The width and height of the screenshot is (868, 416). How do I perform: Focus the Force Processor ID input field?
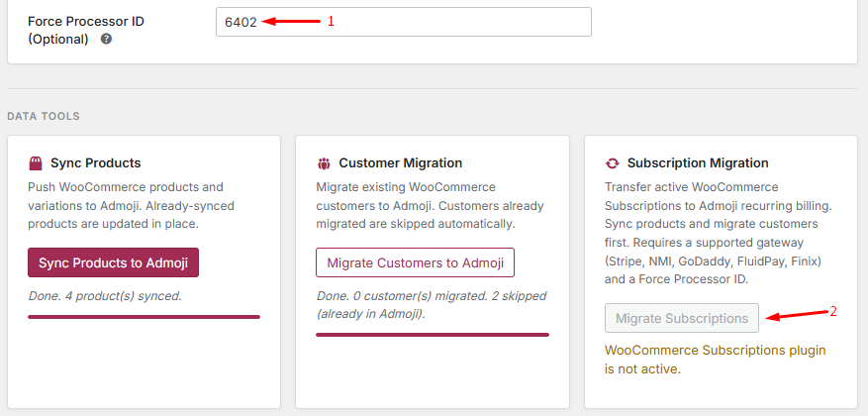pyautogui.click(x=404, y=22)
